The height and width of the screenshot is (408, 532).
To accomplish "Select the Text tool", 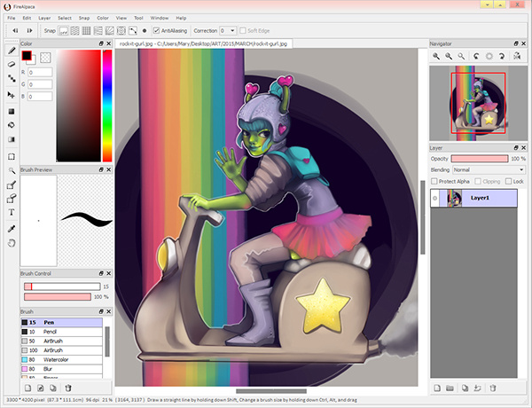I will point(12,213).
